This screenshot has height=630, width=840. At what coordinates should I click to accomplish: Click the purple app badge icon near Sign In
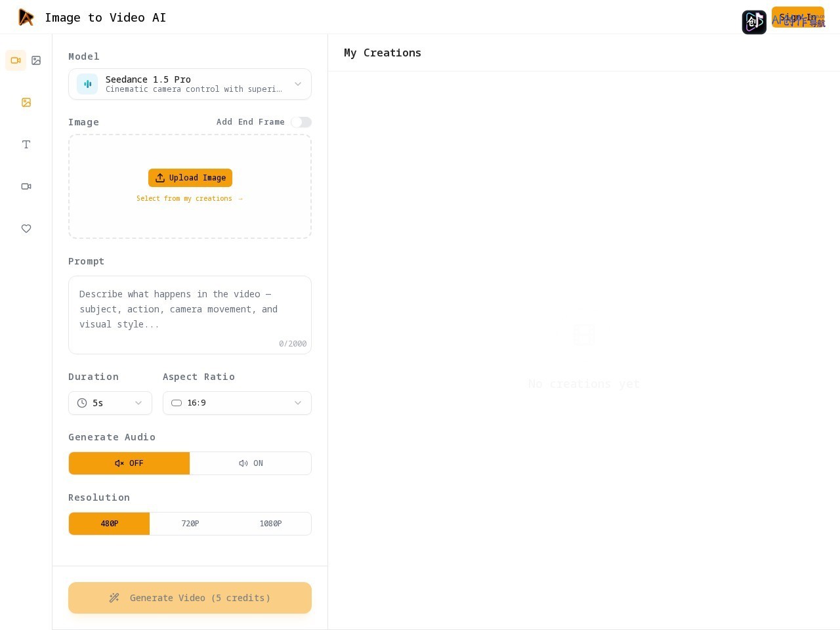754,22
